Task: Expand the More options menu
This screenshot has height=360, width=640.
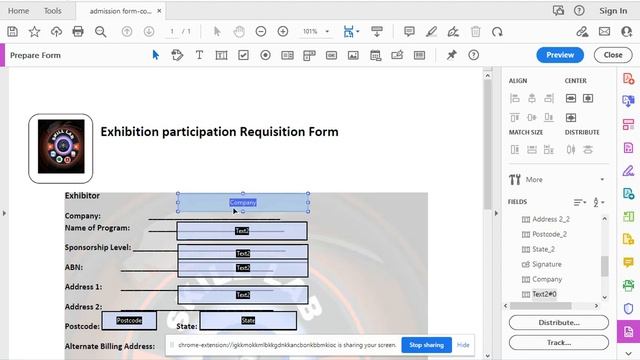Action: [x=558, y=179]
